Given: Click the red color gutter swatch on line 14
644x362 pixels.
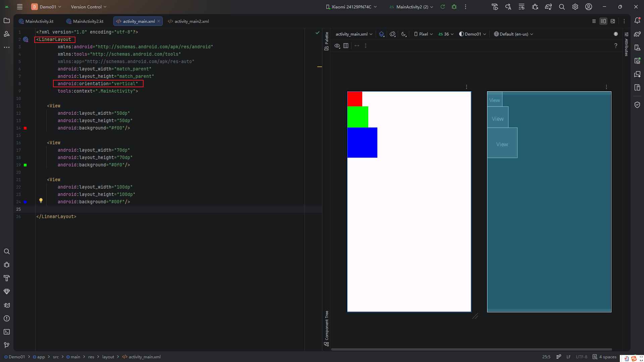Looking at the screenshot, I should click(25, 128).
